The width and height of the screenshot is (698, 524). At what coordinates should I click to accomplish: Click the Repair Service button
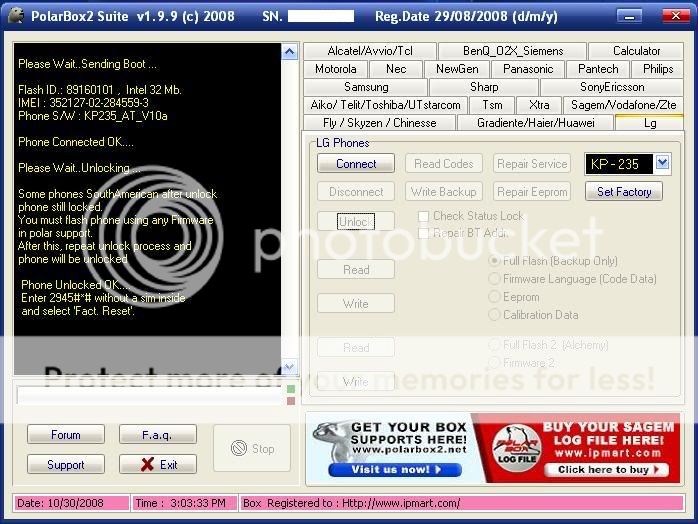[x=532, y=164]
